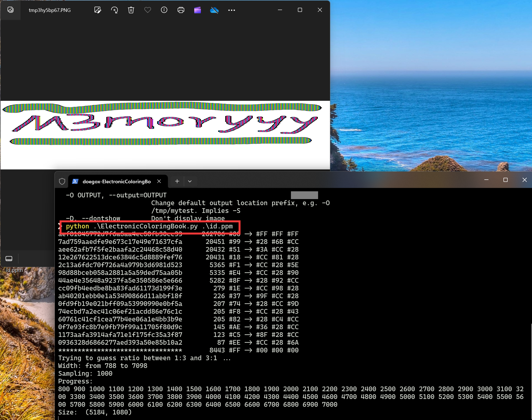Click hash cc09fb4eedbe8ba83fad61173d199f3e
The height and width of the screenshot is (420, 532).
(x=120, y=288)
